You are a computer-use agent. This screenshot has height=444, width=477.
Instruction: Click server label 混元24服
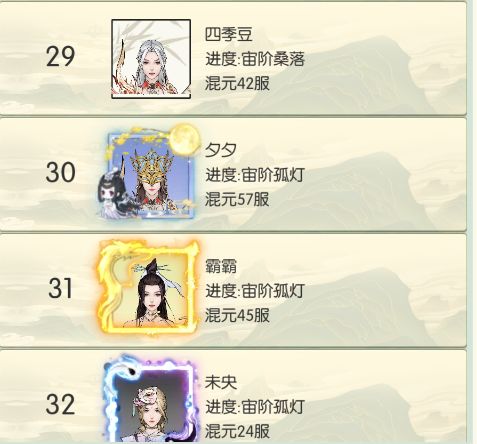[237, 431]
